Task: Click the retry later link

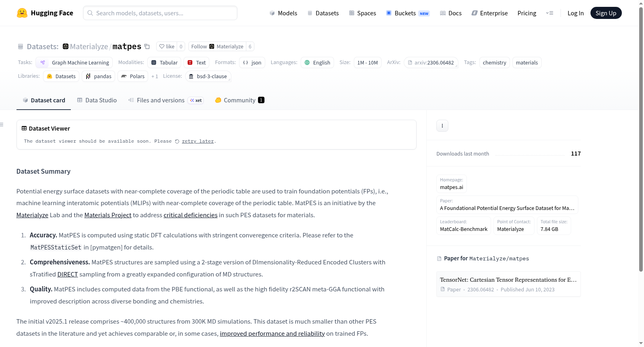Action: tap(198, 141)
